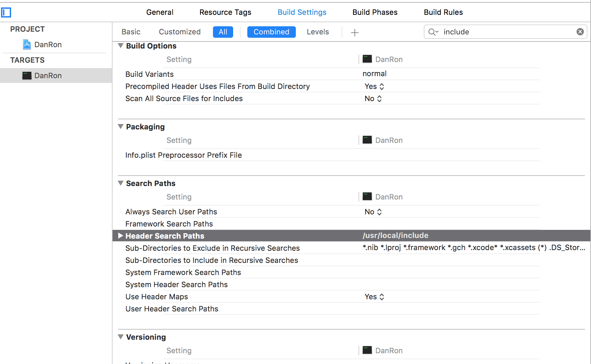Select System Framework Search Paths setting
This screenshot has height=364, width=591.
point(183,272)
